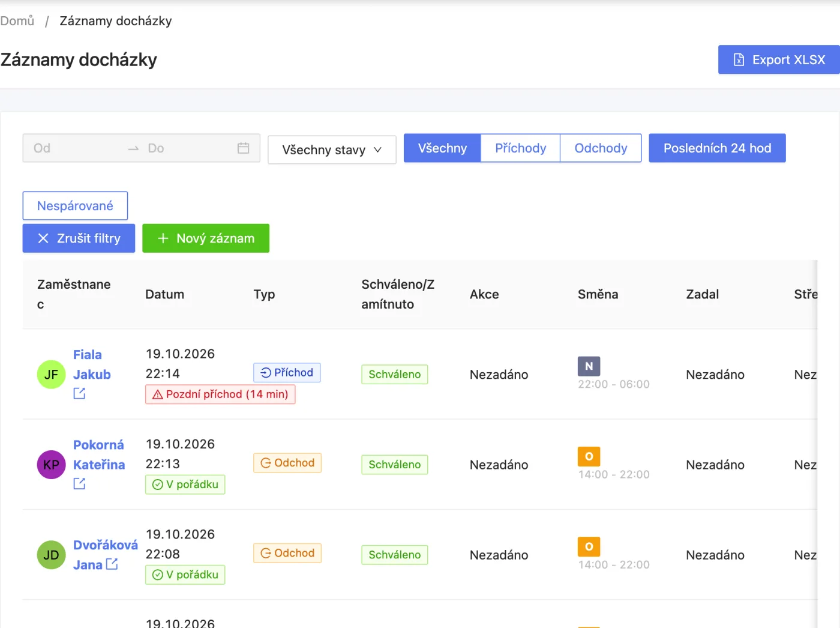Screen dimensions: 840x628
Task: Click the N night shift badge
Action: [x=589, y=366]
